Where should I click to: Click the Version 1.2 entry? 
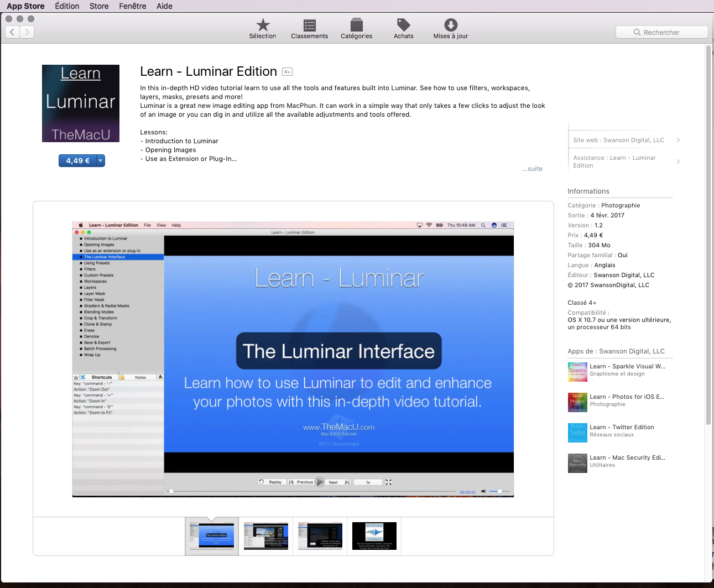pos(585,225)
